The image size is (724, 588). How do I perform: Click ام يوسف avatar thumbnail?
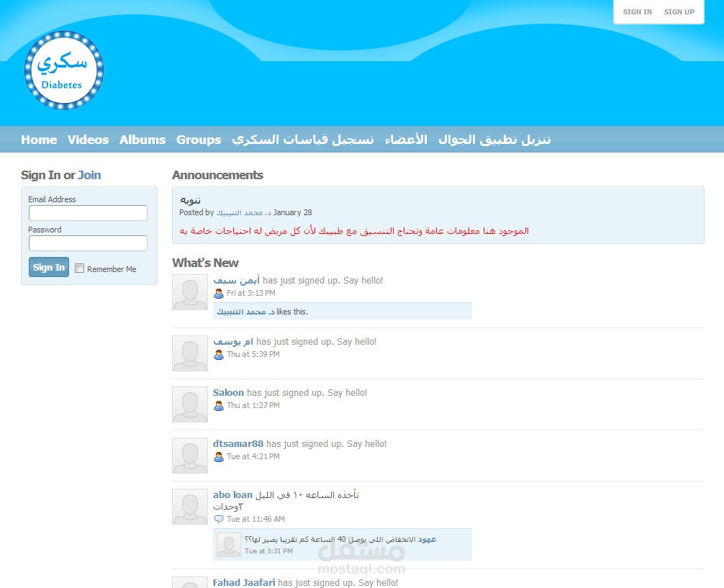[190, 353]
